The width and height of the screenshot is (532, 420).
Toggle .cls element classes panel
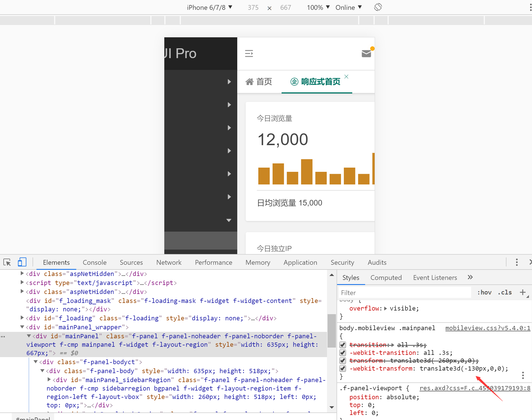click(505, 292)
